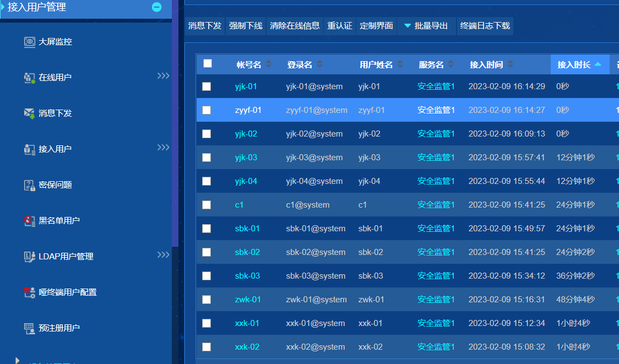Click the 哑终端用户配置 icon
Image resolution: width=619 pixels, height=364 pixels.
click(29, 292)
